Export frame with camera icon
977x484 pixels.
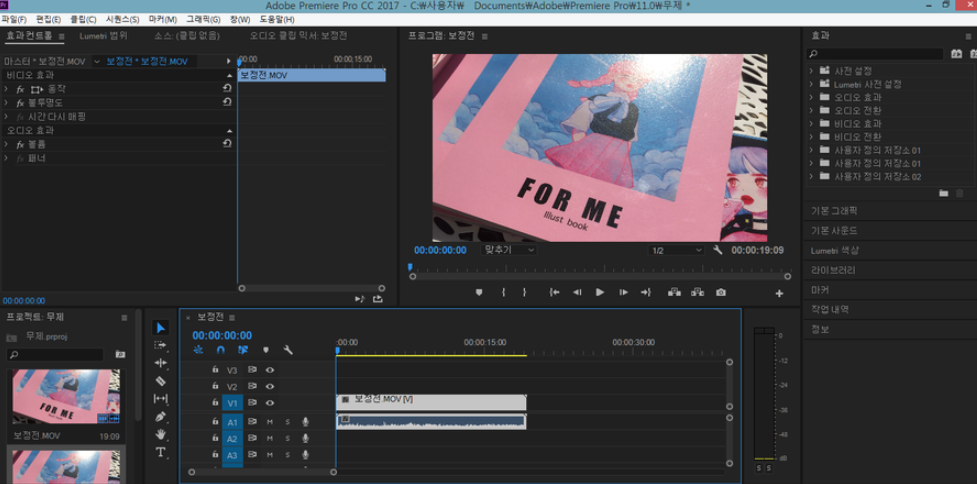click(x=721, y=292)
